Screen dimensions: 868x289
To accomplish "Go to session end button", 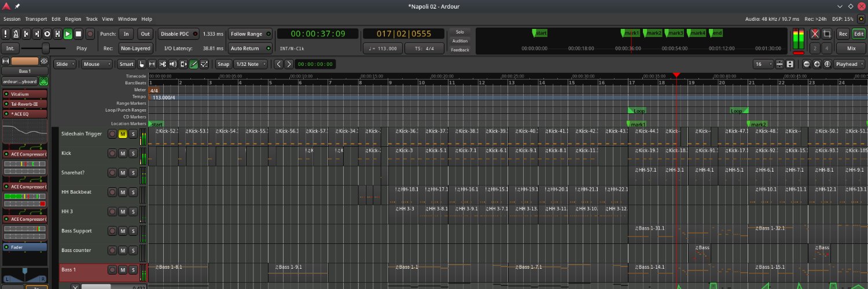I will point(37,34).
